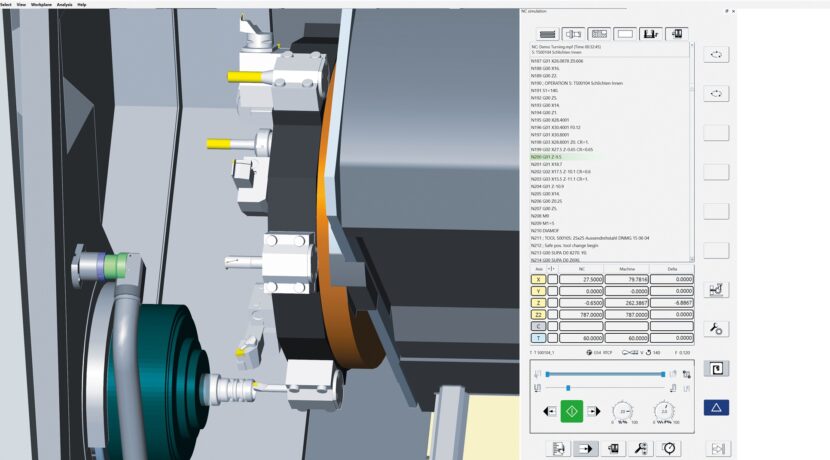Click the second rotate loop button on the right
Screen dimensions: 830x460
716,94
